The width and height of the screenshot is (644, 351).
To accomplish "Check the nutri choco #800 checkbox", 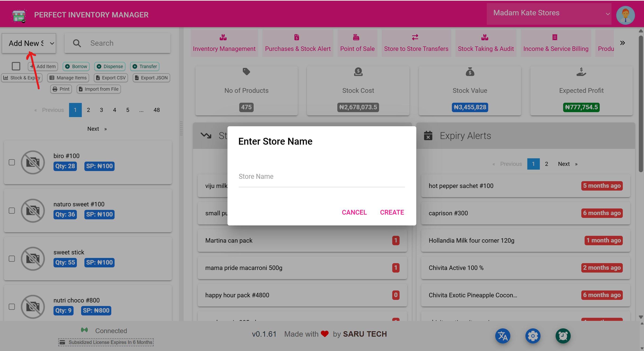I will (12, 307).
